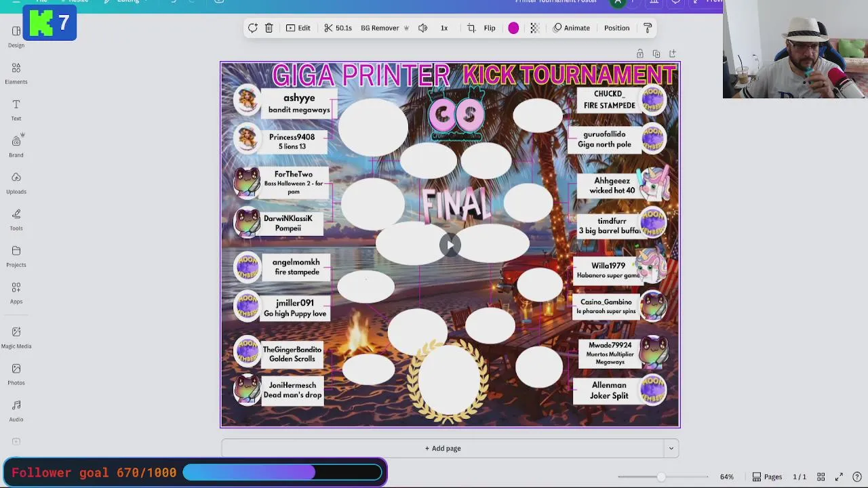Viewport: 868px width, 488px height.
Task: Click the Animate button
Action: click(571, 28)
